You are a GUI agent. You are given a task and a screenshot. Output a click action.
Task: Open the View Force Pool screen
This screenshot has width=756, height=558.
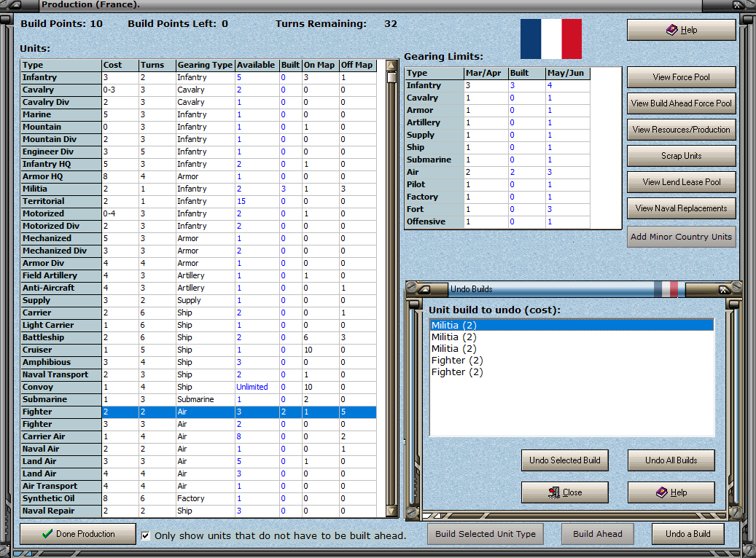tap(681, 77)
